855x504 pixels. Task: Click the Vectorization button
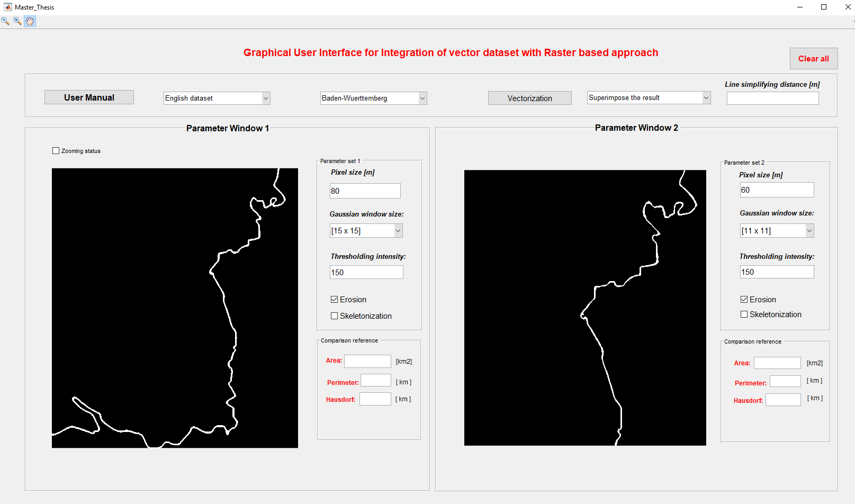point(530,98)
